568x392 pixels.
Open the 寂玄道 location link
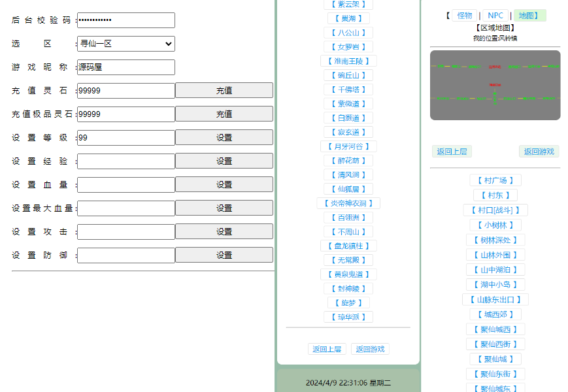pos(348,133)
